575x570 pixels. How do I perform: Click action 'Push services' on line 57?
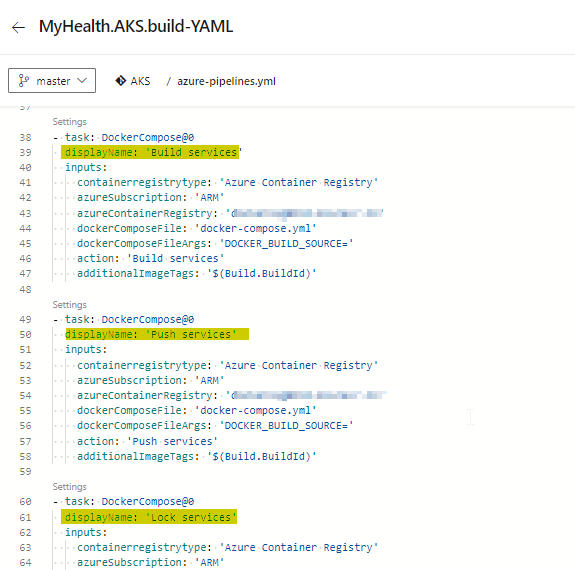point(147,441)
